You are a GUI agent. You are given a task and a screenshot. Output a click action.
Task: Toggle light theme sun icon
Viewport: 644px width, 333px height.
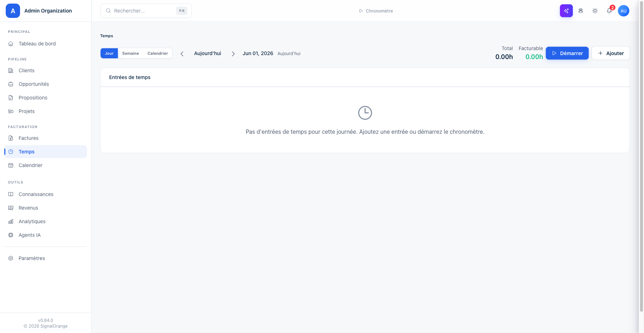click(595, 11)
